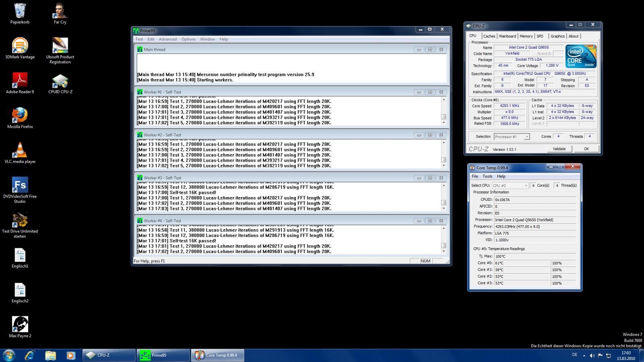644x362 pixels.
Task: Open the Englisch1 document icon
Action: tap(20, 255)
